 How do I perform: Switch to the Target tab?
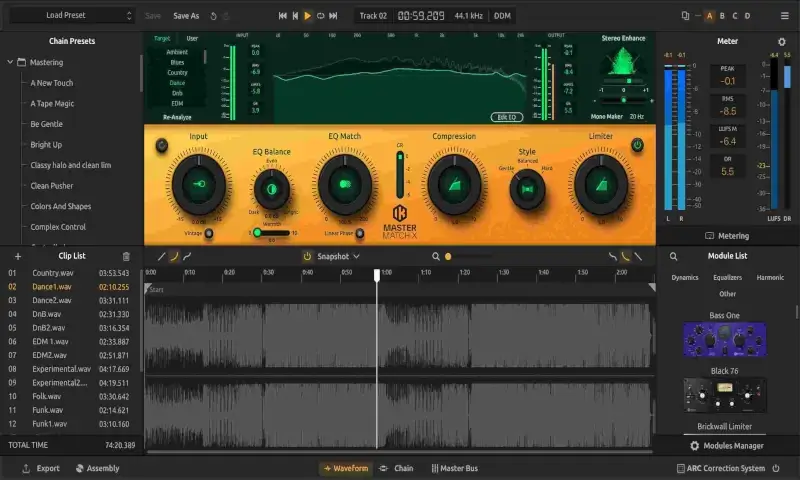tap(162, 38)
